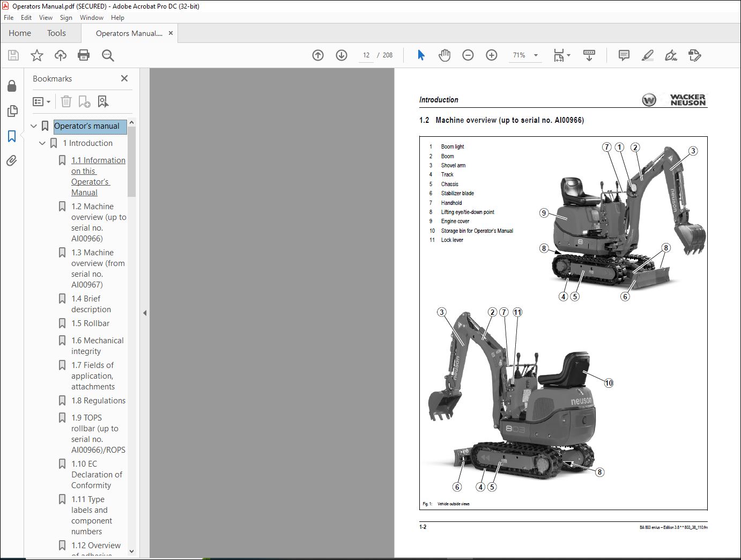Zoom in with plus button

click(x=492, y=55)
